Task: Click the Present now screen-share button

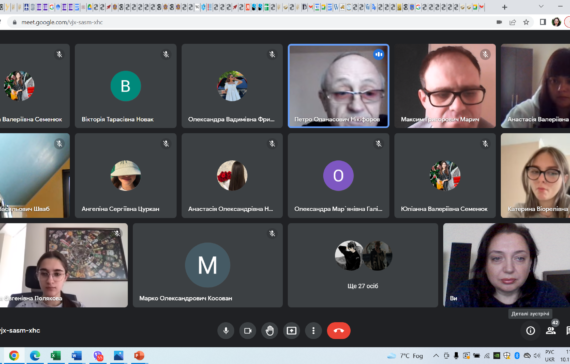Action: [292, 331]
